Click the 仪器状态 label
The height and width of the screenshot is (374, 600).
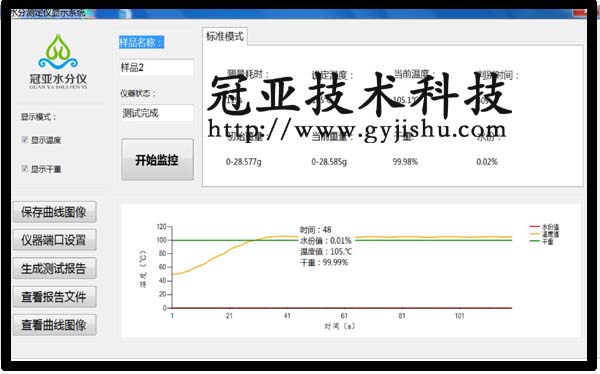(x=138, y=93)
